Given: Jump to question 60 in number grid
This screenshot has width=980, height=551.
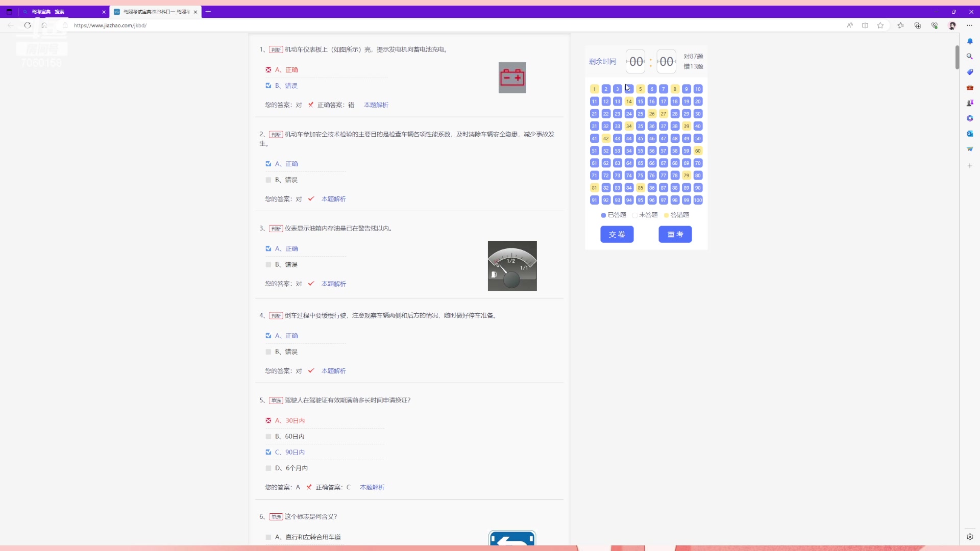Looking at the screenshot, I should coord(698,151).
